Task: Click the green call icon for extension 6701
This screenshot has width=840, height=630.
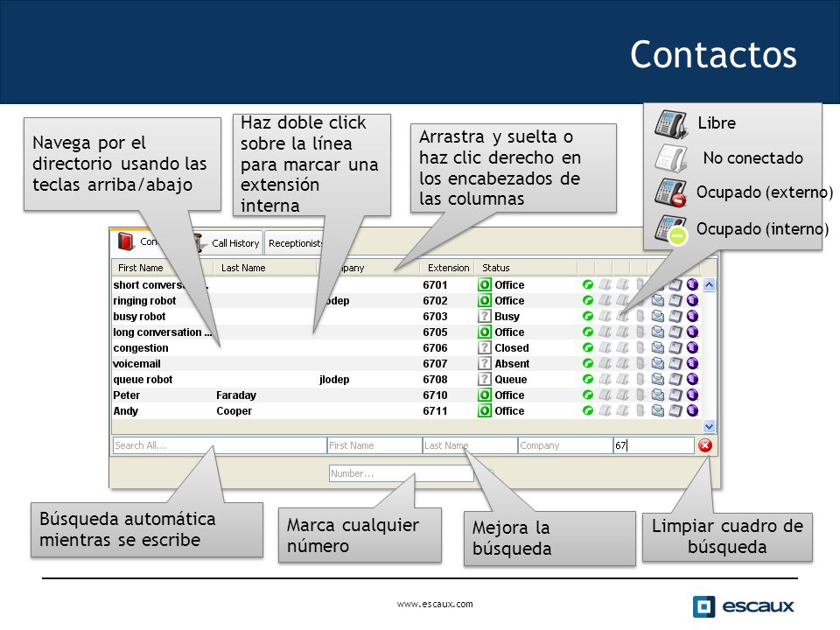Action: coord(588,285)
